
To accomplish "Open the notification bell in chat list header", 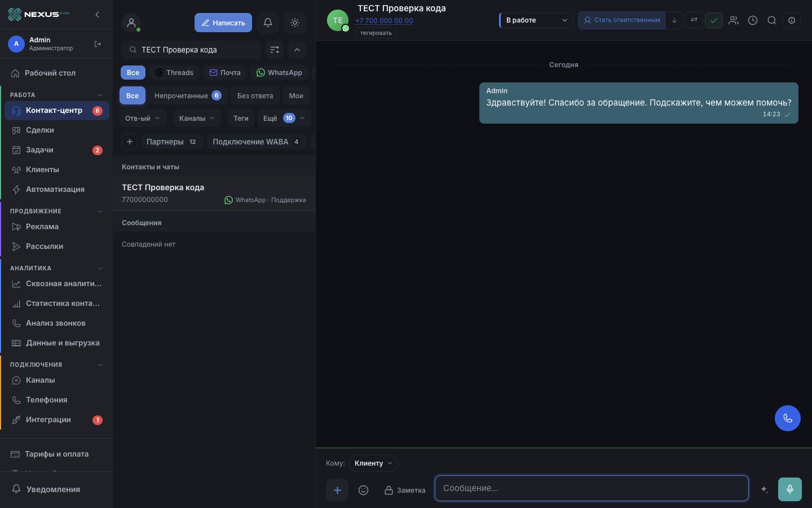I will point(268,23).
